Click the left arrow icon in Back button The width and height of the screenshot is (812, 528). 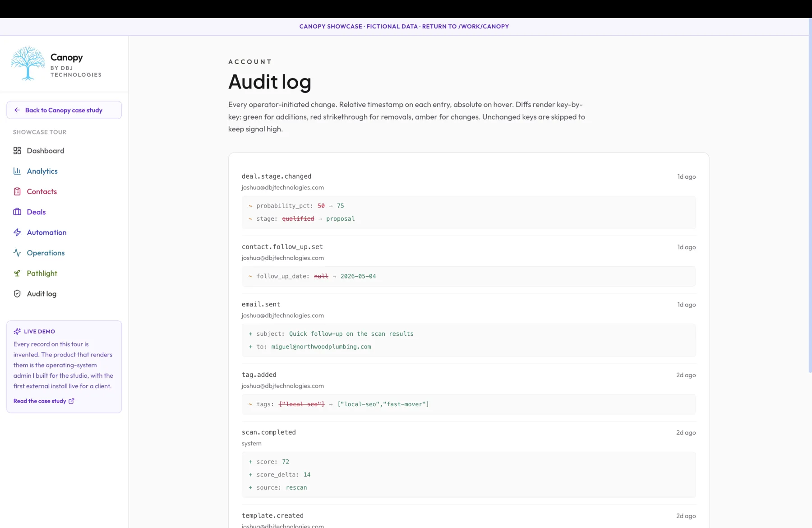tap(17, 110)
